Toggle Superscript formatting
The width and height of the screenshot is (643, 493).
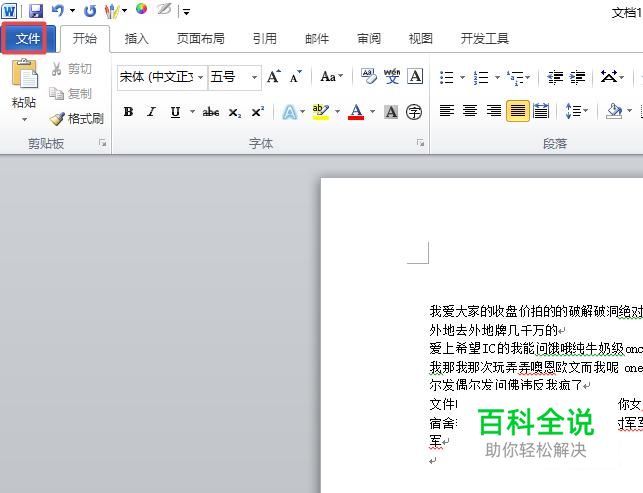[258, 112]
